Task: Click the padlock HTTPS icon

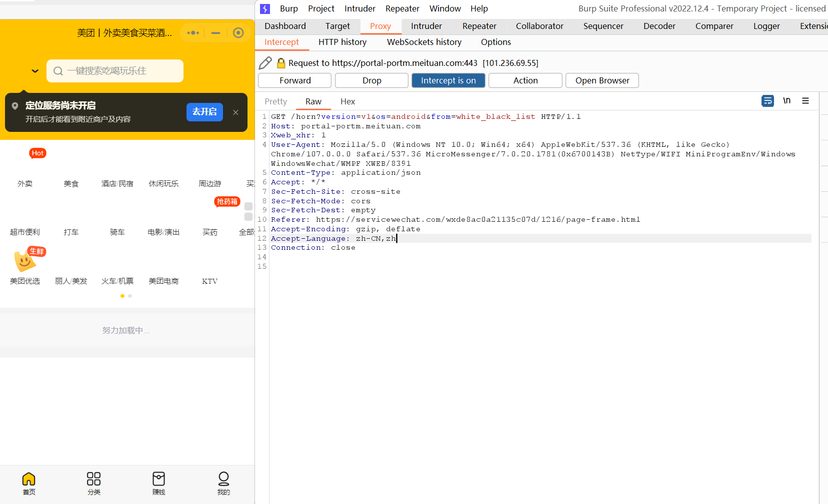Action: coord(281,63)
